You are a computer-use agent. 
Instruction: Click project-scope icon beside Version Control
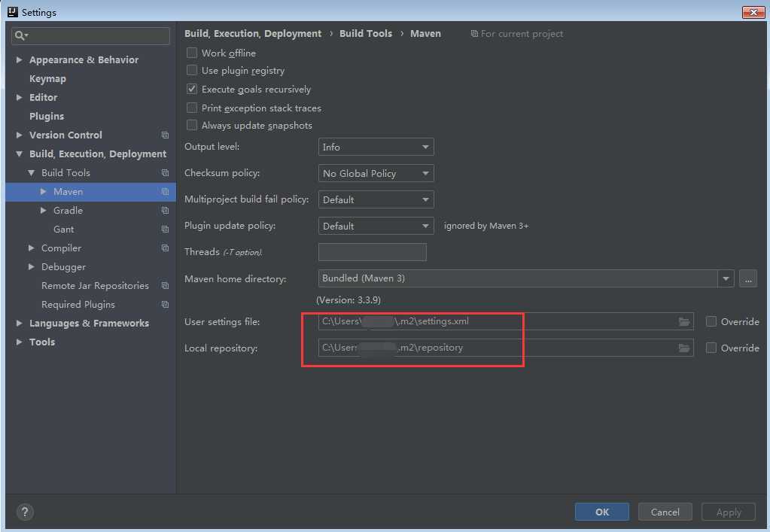pos(165,135)
